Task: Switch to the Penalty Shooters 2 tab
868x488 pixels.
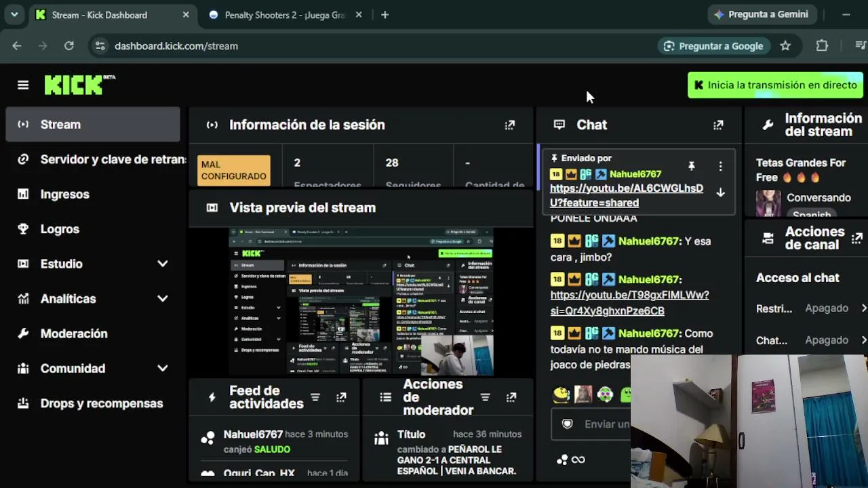Action: [x=285, y=15]
